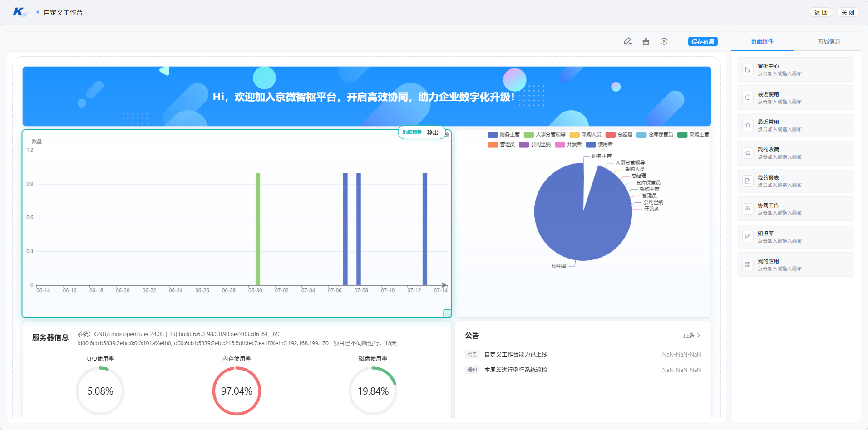This screenshot has height=430, width=868.
Task: Toggle 开发者 legend item
Action: pyautogui.click(x=568, y=145)
